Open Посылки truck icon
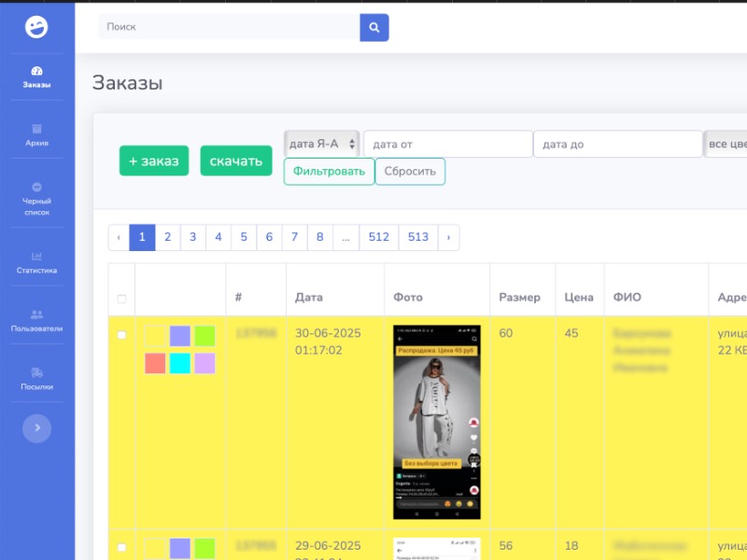This screenshot has height=560, width=747. tap(36, 372)
